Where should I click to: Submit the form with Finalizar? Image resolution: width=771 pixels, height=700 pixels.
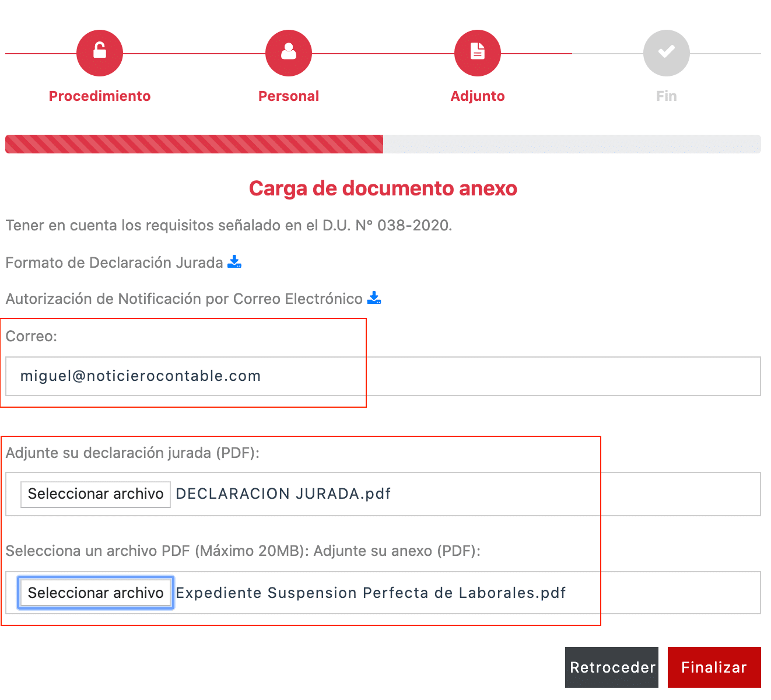coord(714,667)
